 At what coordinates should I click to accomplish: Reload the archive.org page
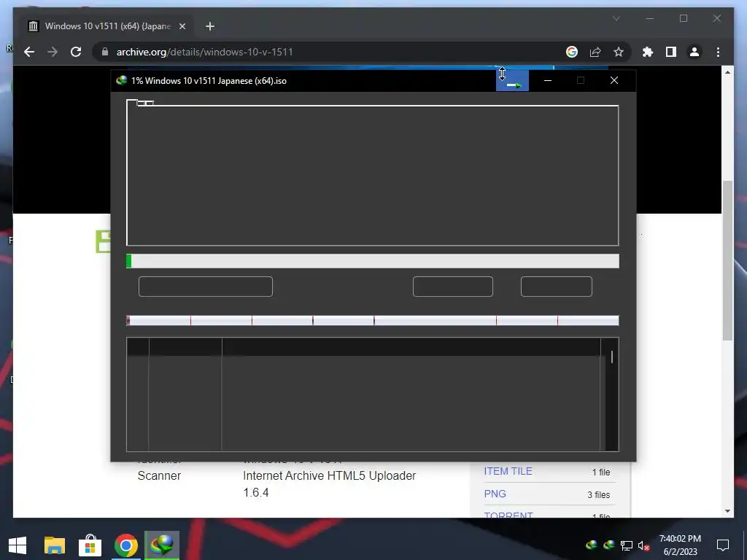76,52
